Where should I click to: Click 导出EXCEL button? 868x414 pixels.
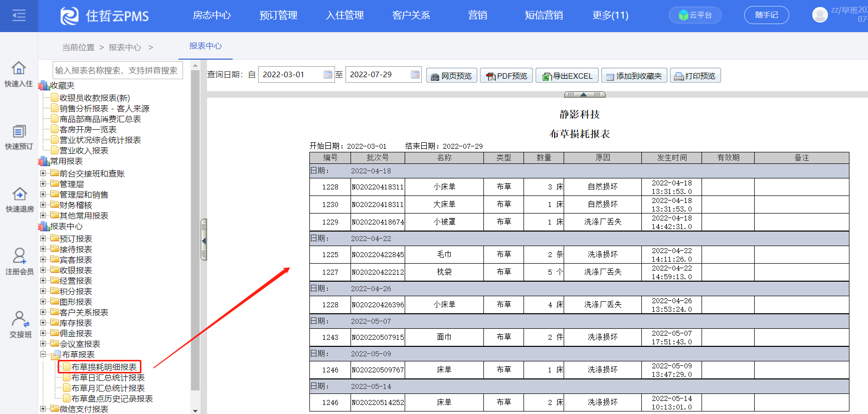coord(567,76)
